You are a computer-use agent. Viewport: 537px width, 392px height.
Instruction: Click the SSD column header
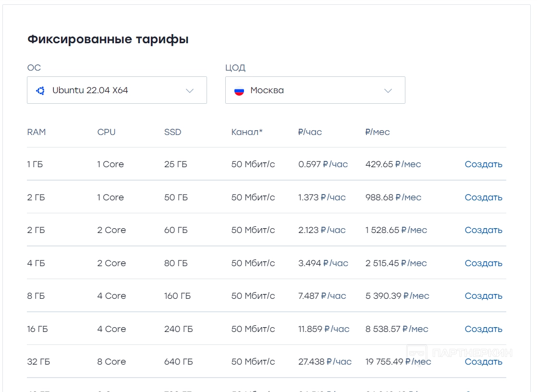pyautogui.click(x=172, y=132)
